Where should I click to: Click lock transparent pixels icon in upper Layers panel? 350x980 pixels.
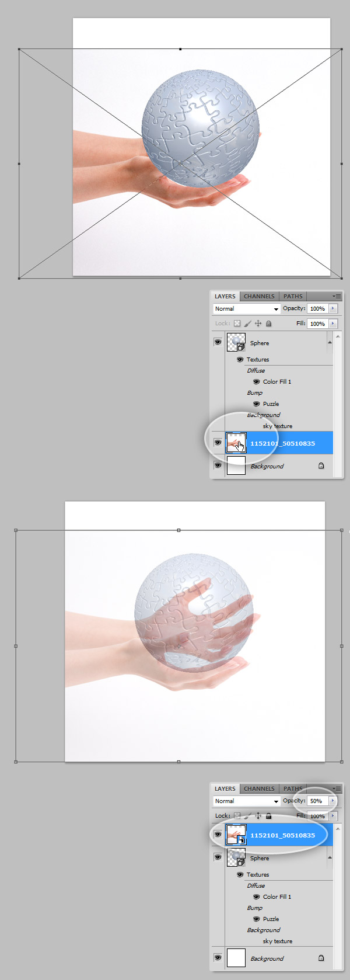pyautogui.click(x=237, y=324)
